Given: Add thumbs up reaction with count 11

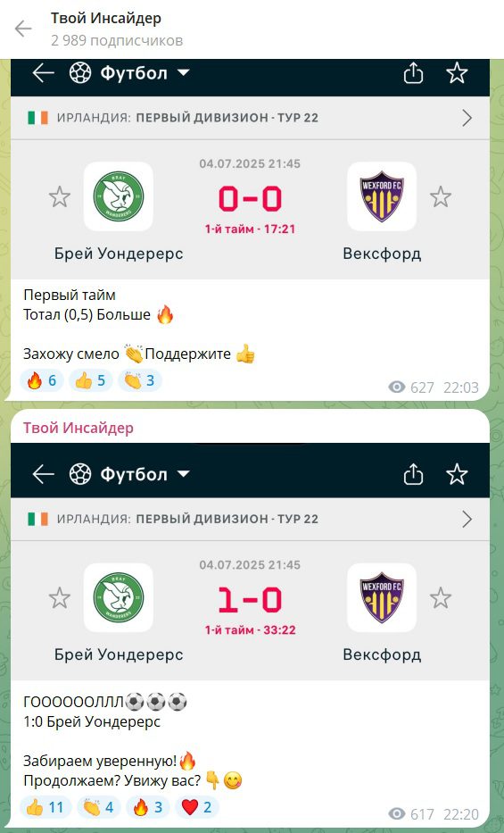Looking at the screenshot, I should pyautogui.click(x=45, y=807).
